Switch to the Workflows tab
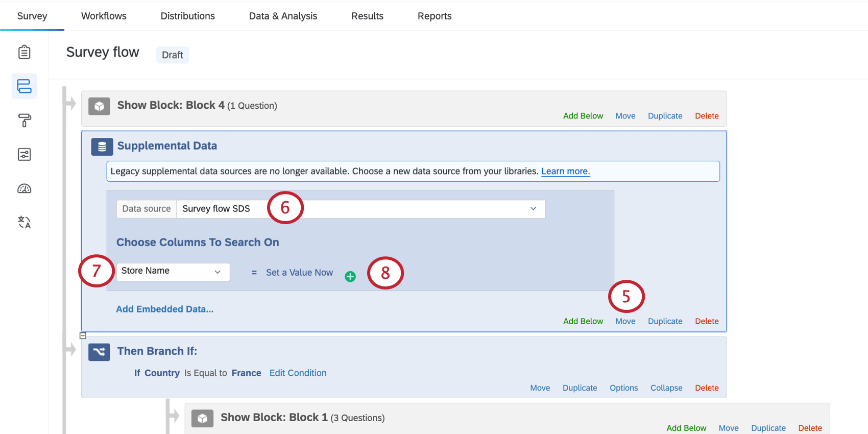Viewport: 868px width, 434px height. pyautogui.click(x=104, y=16)
